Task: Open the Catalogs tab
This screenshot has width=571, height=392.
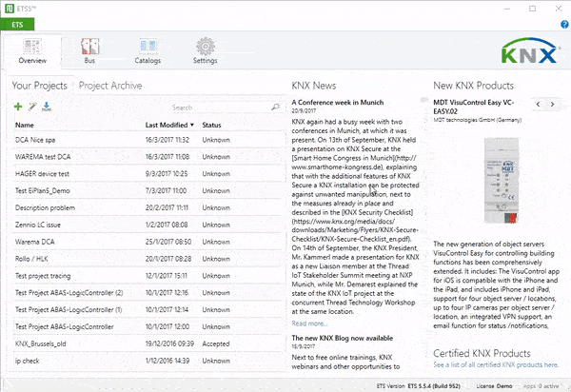Action: tap(148, 51)
